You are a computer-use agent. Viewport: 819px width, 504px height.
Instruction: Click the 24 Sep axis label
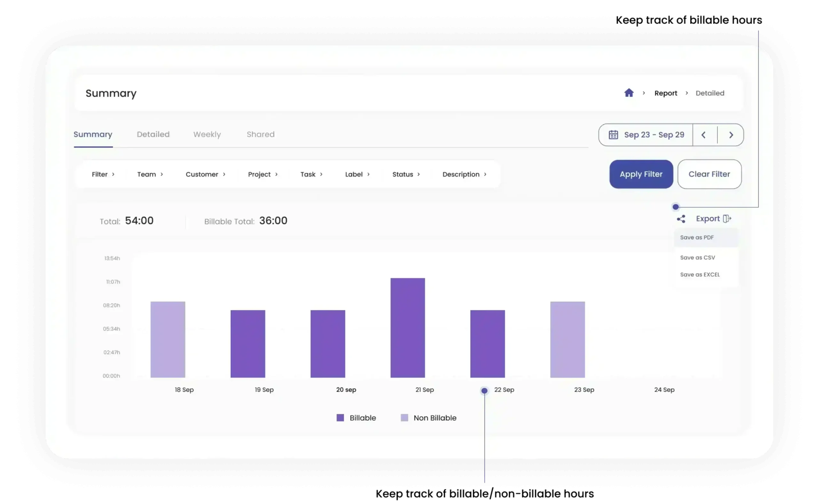tap(664, 390)
